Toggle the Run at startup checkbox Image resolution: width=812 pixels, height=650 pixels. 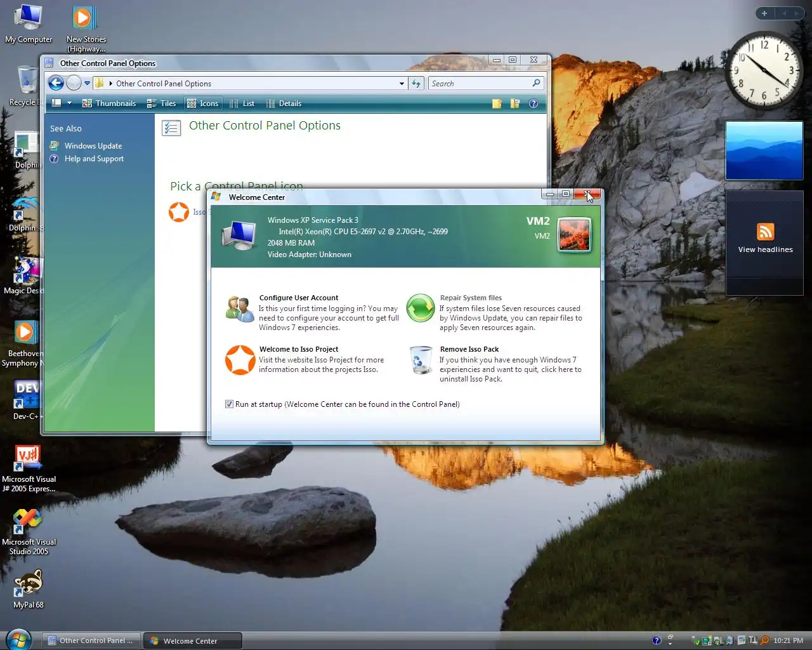pos(229,404)
